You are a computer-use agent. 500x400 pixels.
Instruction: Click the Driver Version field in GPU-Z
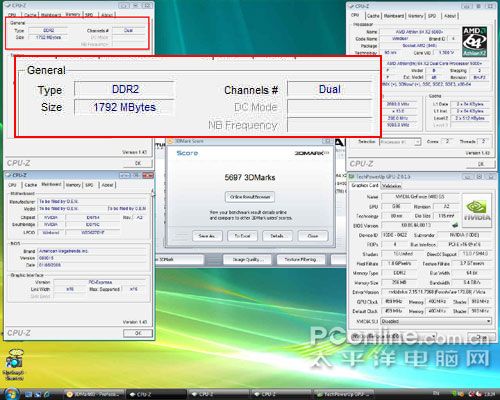click(x=436, y=292)
